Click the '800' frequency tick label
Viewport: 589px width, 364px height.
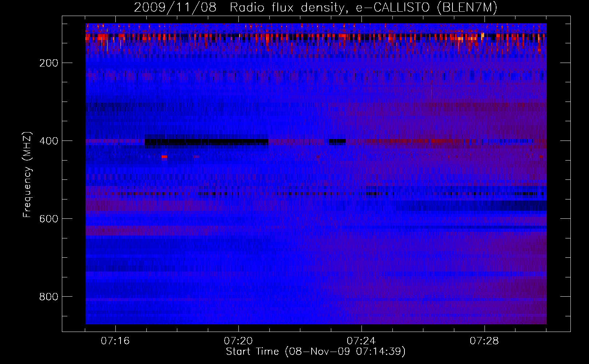[49, 297]
